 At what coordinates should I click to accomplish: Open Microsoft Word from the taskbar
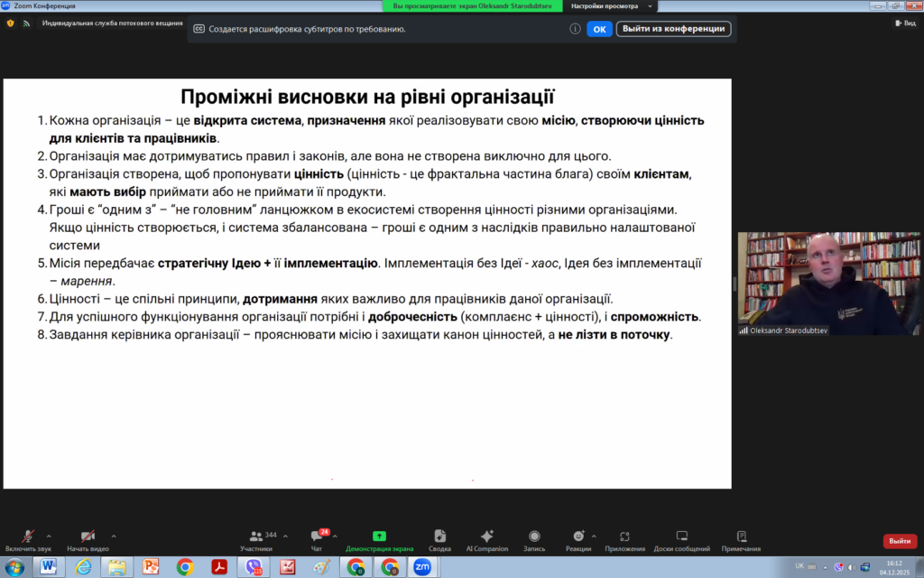coord(48,567)
